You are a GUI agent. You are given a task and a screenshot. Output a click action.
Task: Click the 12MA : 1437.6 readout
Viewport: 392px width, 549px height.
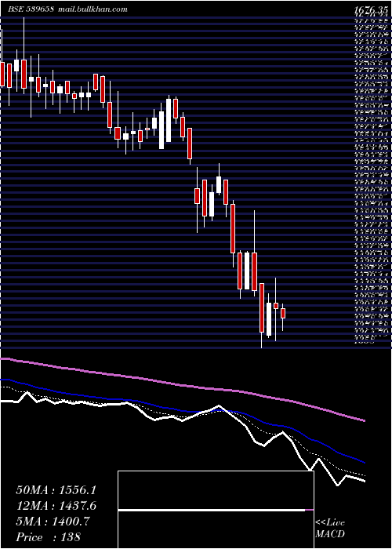56,506
